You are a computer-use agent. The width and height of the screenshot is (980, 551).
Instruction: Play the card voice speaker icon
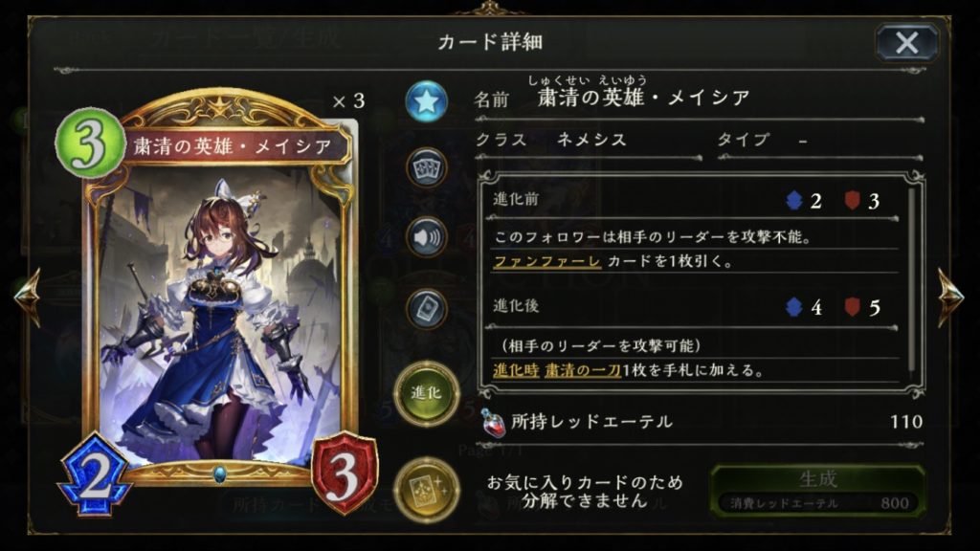click(426, 237)
